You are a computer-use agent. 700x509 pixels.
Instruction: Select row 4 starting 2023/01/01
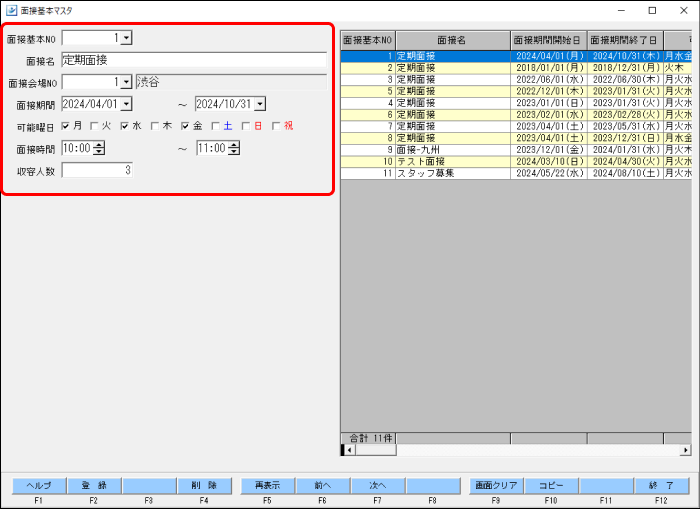(516, 103)
